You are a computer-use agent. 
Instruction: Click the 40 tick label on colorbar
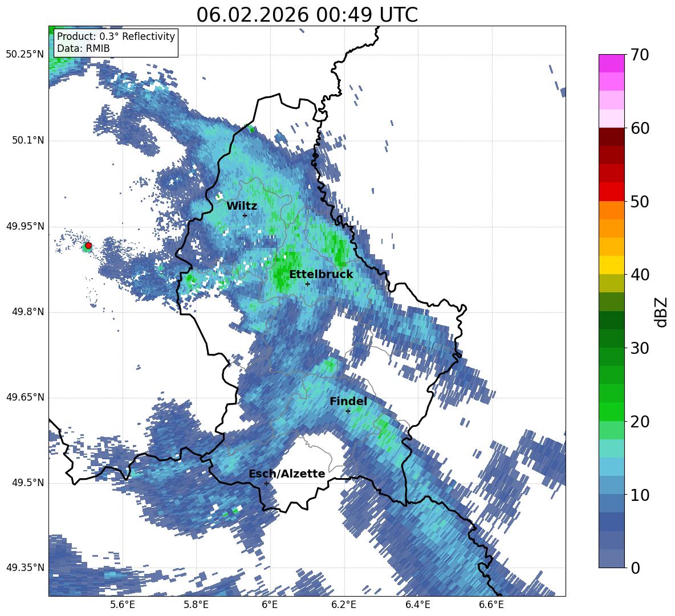pos(640,275)
